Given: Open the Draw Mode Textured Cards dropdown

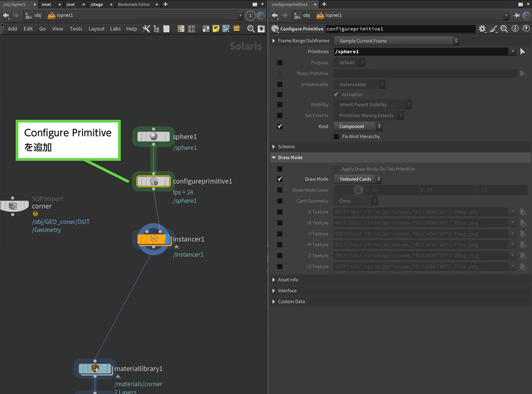Looking at the screenshot, I should 357,179.
